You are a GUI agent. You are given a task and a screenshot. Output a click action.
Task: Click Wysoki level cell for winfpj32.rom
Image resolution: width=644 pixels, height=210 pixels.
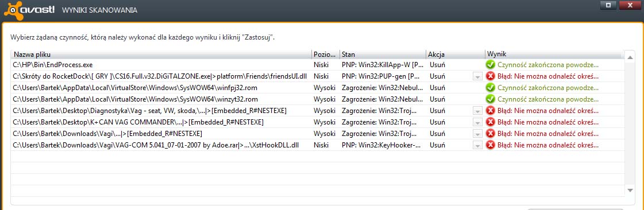pyautogui.click(x=325, y=88)
